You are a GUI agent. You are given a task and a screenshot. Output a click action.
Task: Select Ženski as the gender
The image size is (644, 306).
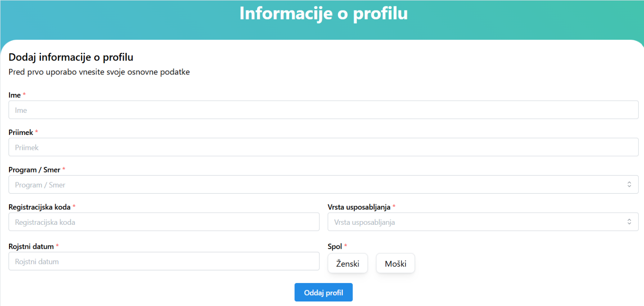coord(347,264)
